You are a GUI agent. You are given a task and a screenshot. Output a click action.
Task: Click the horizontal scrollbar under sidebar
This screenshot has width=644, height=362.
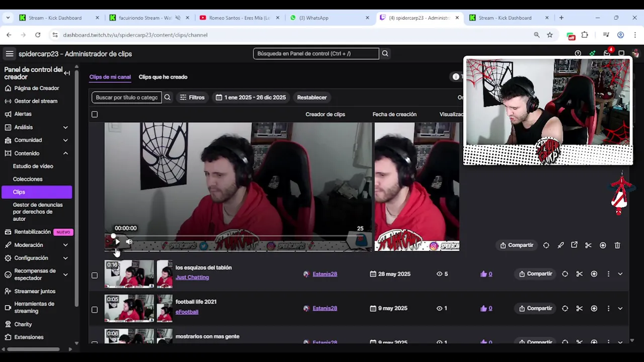[34, 349]
